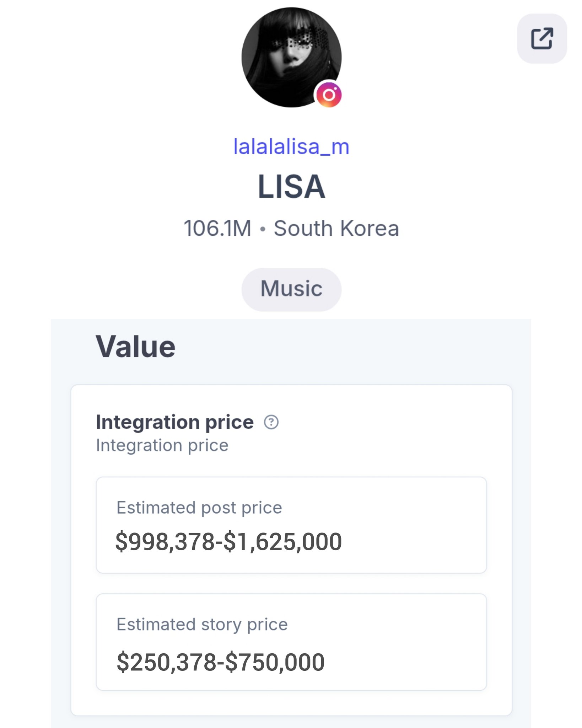Click the dot separator between followers and country
The height and width of the screenshot is (728, 582).
[x=263, y=229]
